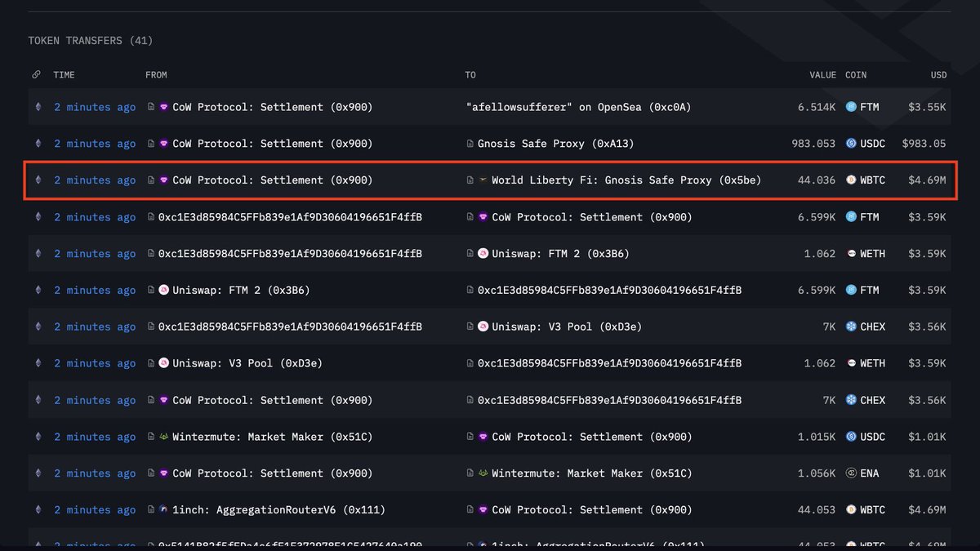Click the 44.036 value cell
Image resolution: width=980 pixels, height=551 pixels.
click(817, 180)
